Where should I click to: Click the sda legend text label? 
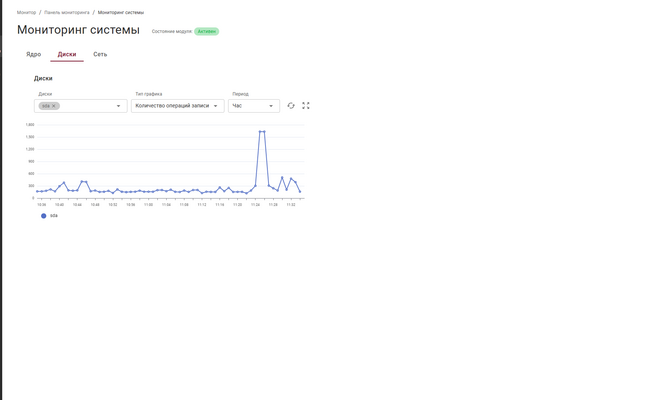coord(54,216)
